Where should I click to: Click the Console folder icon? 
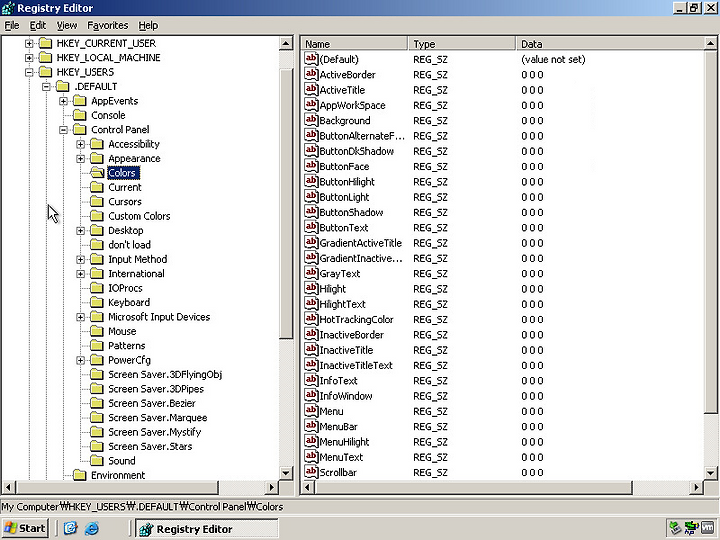click(x=80, y=115)
